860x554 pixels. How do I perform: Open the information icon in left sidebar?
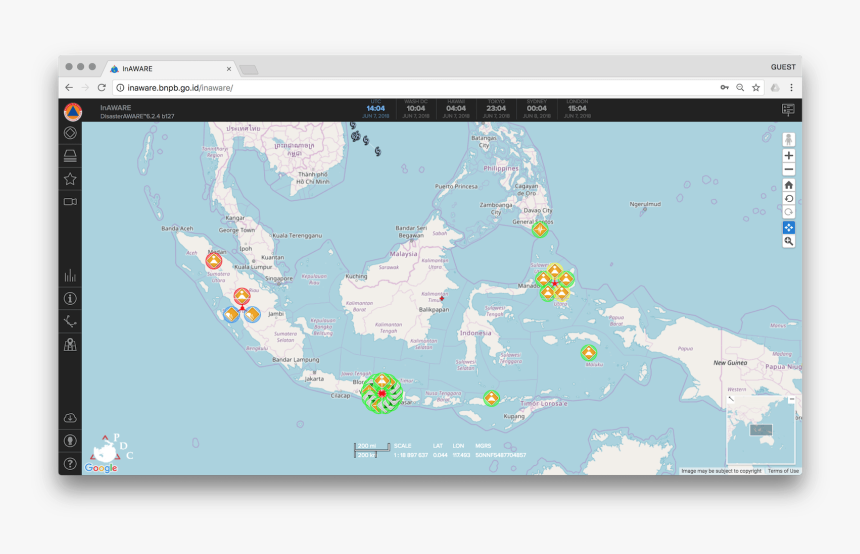70,298
